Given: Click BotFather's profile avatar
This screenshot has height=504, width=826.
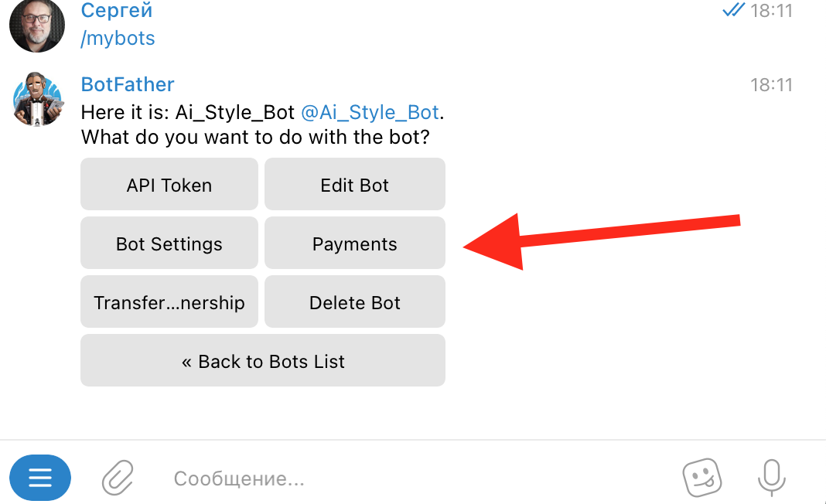Looking at the screenshot, I should coord(37,99).
